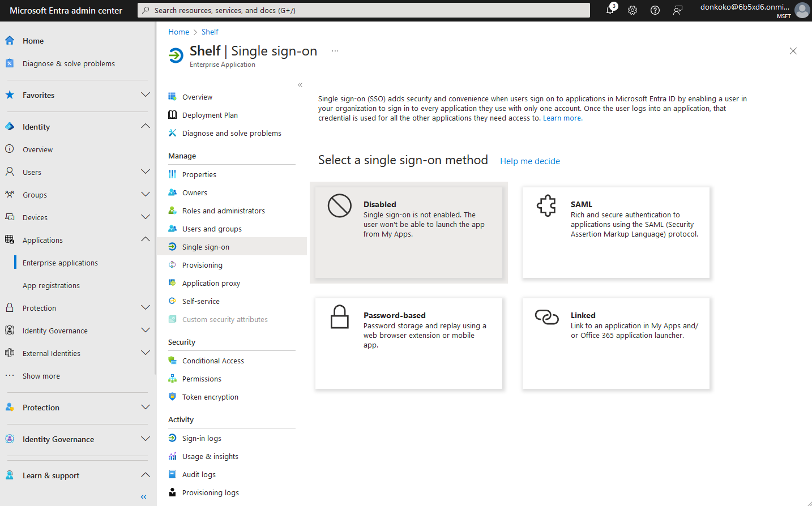The width and height of the screenshot is (812, 506).
Task: Click the Linked chain icon
Action: coord(546,317)
